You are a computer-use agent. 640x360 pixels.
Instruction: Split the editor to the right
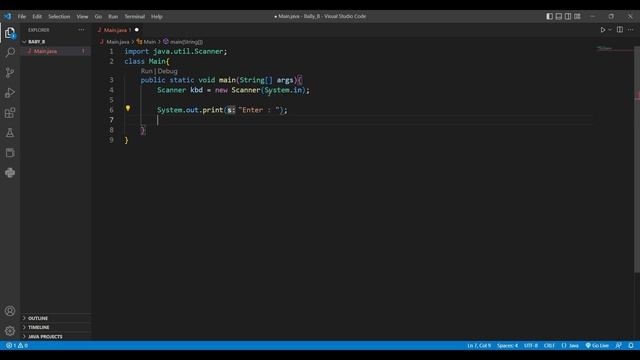pyautogui.click(x=620, y=30)
